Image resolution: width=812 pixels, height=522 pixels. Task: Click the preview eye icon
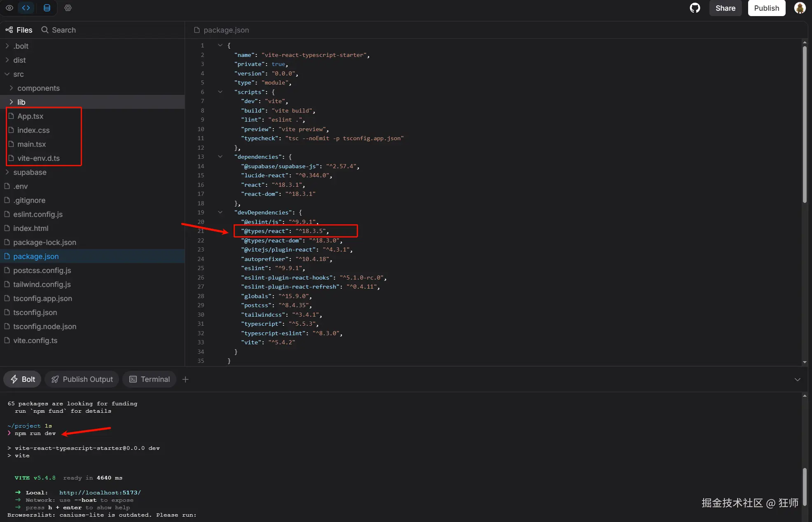pyautogui.click(x=9, y=8)
